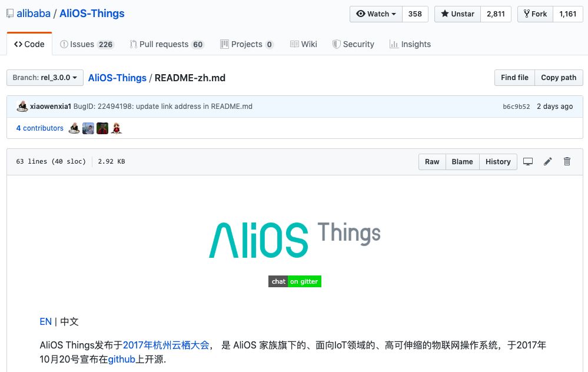
Task: Expand the Branch rel_3.0.0 selector
Action: point(45,78)
